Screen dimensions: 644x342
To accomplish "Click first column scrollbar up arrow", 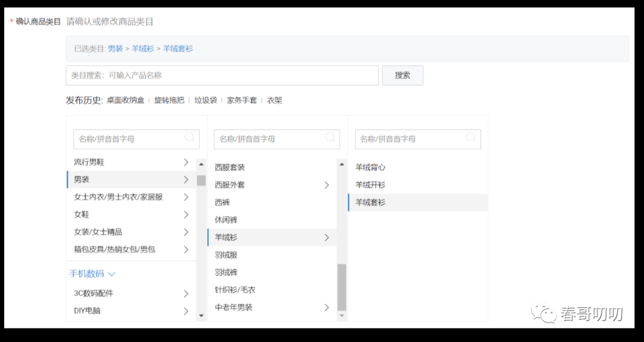I will [x=202, y=164].
